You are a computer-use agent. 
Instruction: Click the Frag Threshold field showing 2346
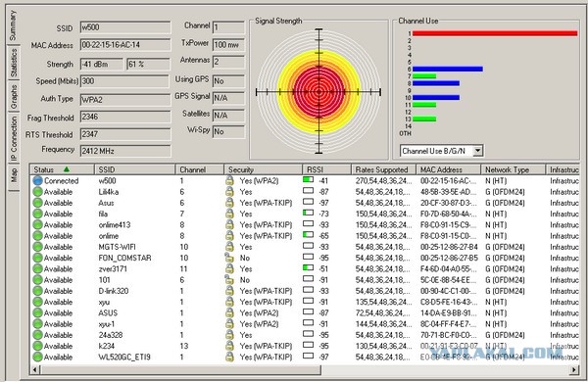click(x=125, y=117)
